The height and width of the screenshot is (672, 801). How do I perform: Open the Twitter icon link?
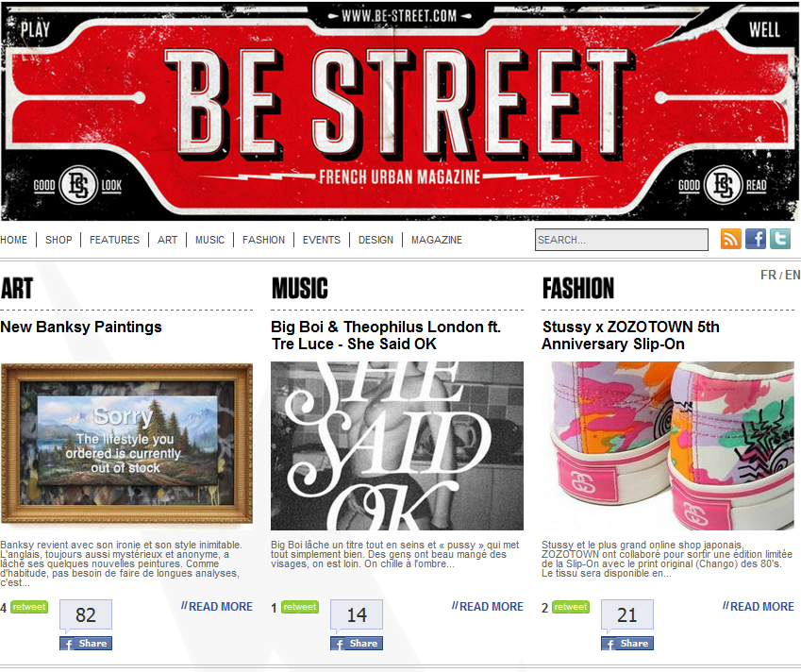pos(780,239)
